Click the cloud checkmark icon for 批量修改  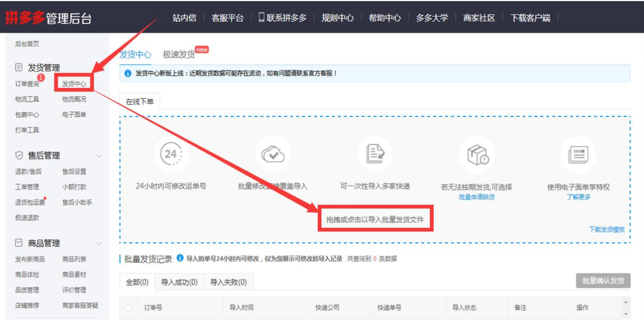(273, 154)
